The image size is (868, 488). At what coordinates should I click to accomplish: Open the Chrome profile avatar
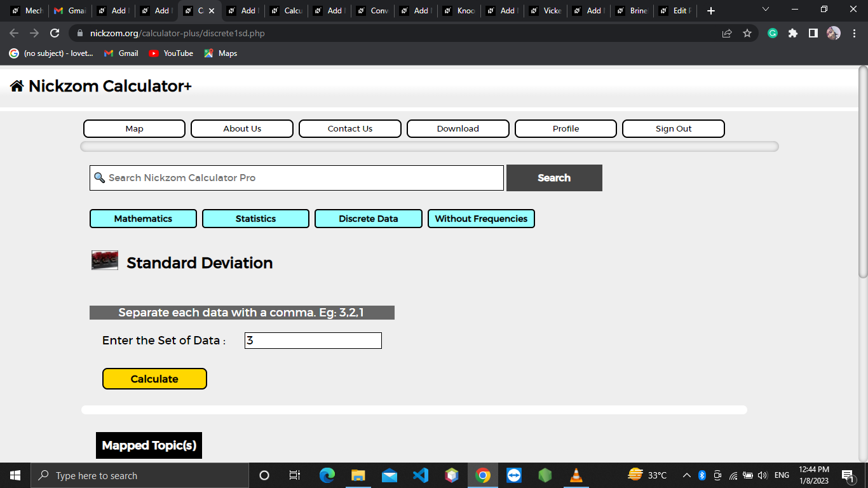tap(834, 33)
